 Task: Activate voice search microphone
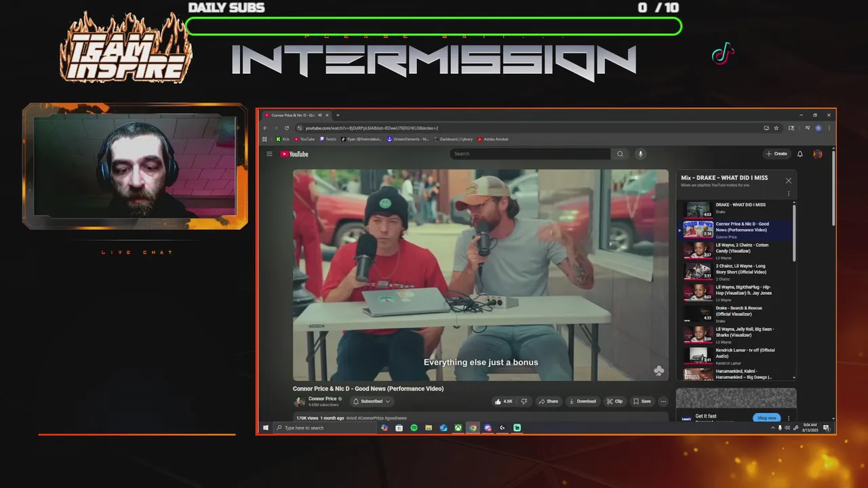(x=640, y=154)
